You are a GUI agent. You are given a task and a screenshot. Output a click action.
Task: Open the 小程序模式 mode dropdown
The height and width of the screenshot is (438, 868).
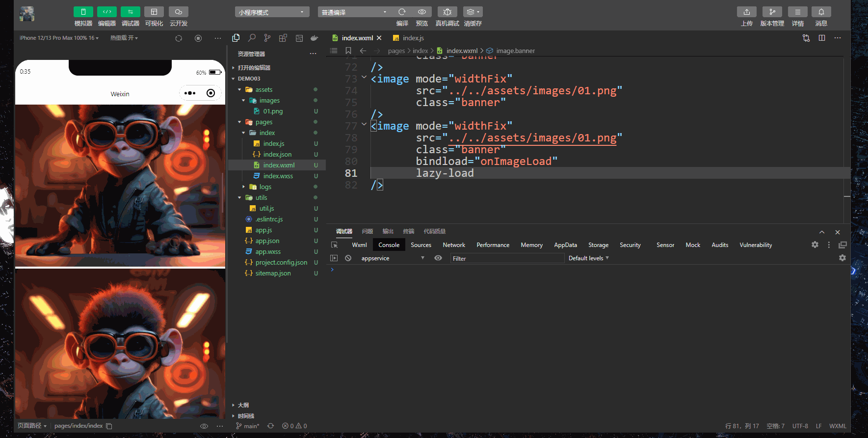tap(272, 12)
